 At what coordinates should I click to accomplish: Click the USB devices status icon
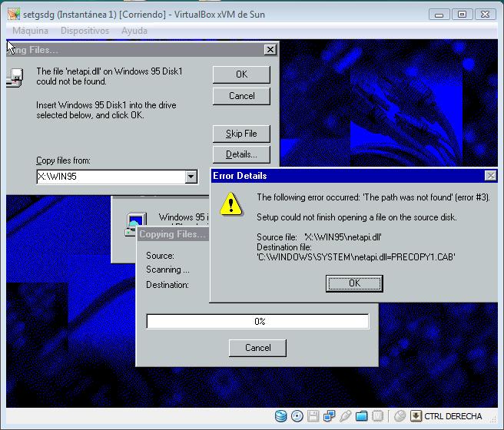[x=345, y=416]
